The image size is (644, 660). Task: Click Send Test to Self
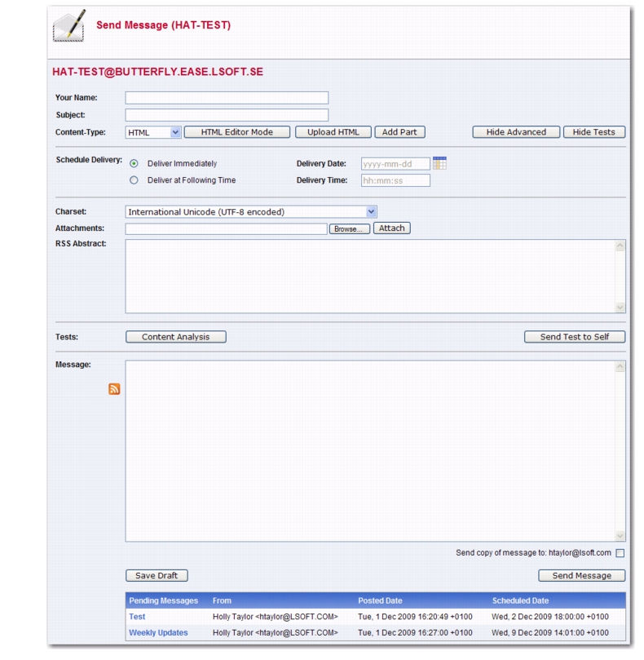(x=574, y=337)
